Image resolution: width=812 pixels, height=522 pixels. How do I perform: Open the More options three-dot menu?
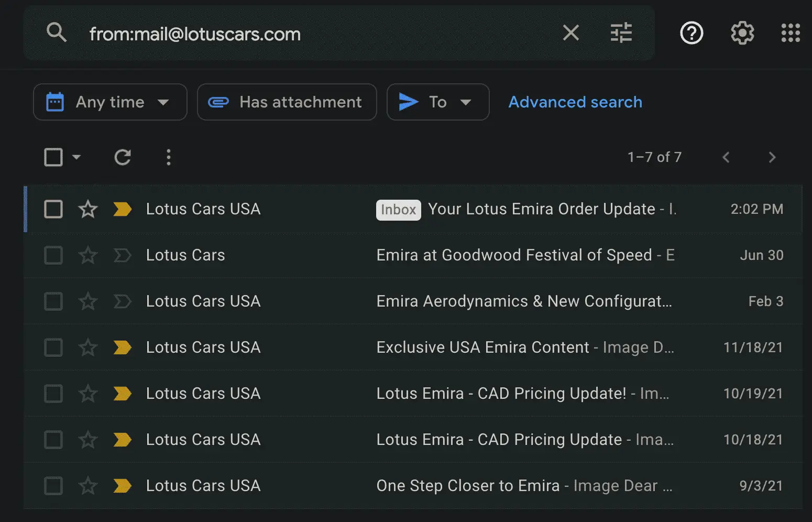click(168, 157)
